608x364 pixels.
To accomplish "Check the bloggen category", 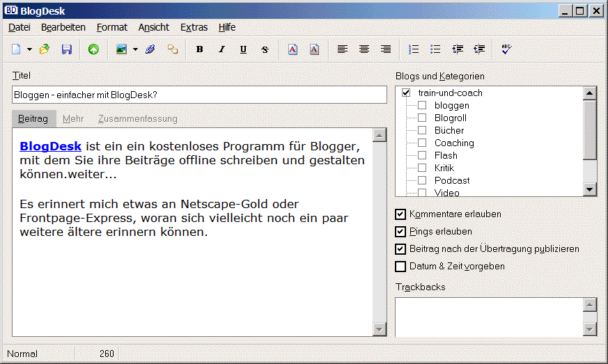I will (x=422, y=105).
